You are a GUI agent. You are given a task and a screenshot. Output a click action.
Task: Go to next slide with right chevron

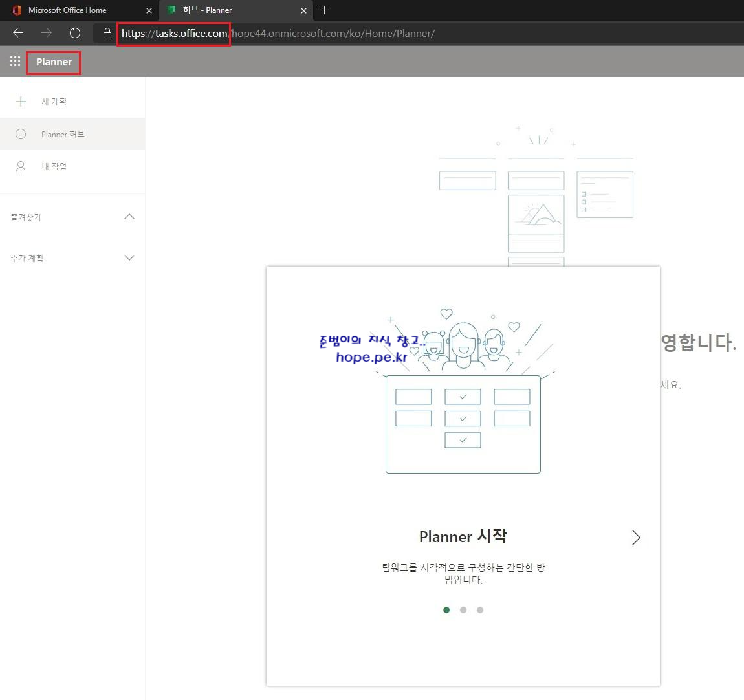(x=636, y=537)
